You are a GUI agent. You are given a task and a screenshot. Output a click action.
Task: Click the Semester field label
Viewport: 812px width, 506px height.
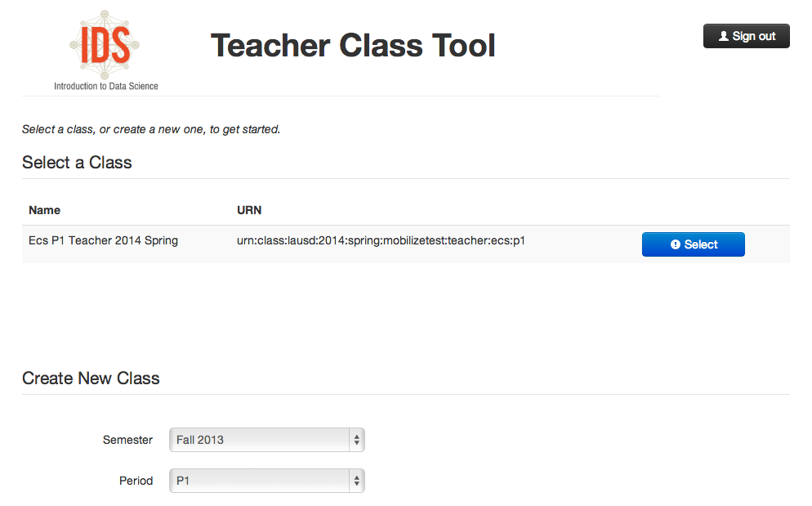pyautogui.click(x=127, y=440)
